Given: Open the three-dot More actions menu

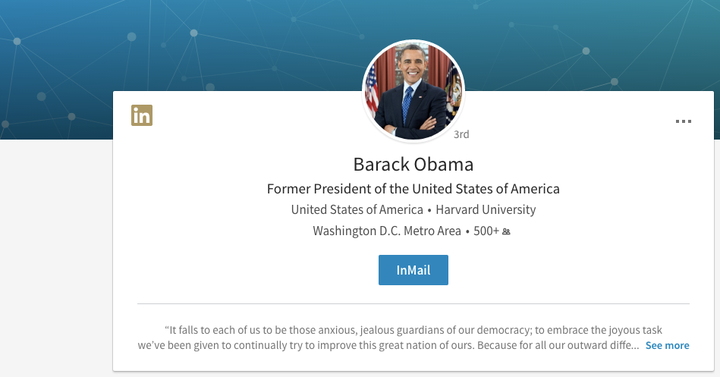Looking at the screenshot, I should click(683, 121).
